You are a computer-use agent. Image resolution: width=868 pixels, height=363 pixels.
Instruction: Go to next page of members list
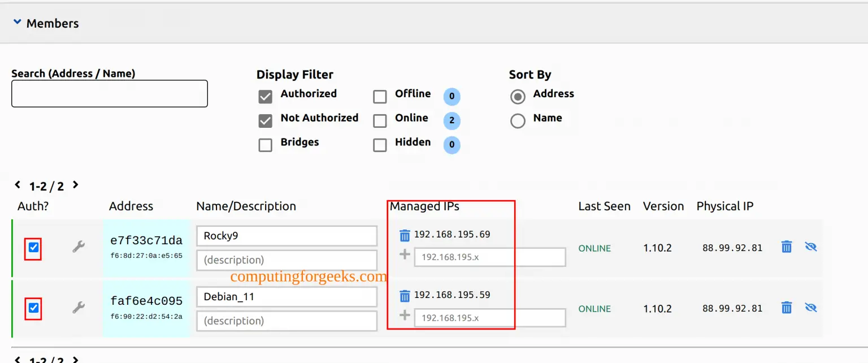[x=75, y=185]
